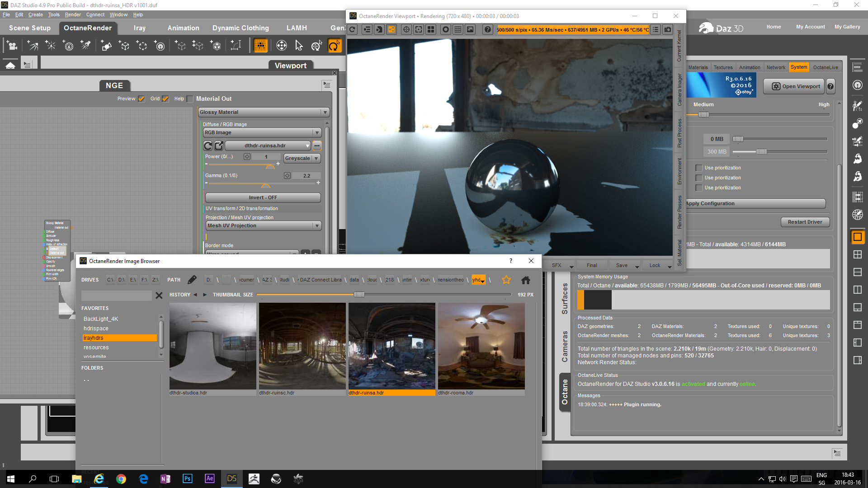Viewport: 868px width, 488px height.
Task: Click the restart render icon in Octane viewport
Action: coord(353,30)
